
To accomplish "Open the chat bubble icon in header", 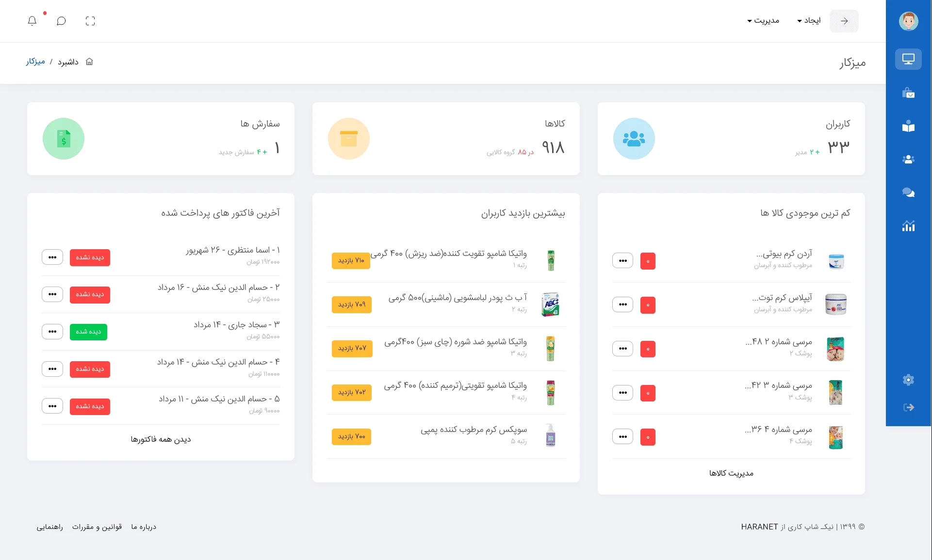I will [x=61, y=21].
